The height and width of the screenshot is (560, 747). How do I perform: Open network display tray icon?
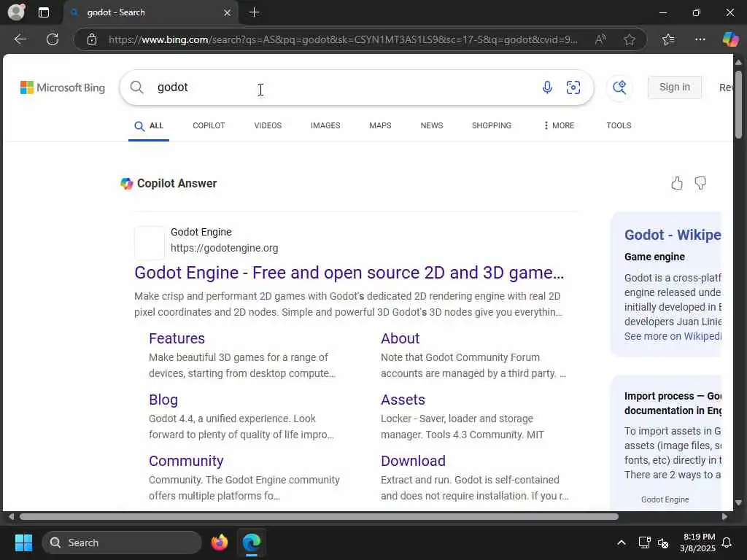[x=644, y=542]
